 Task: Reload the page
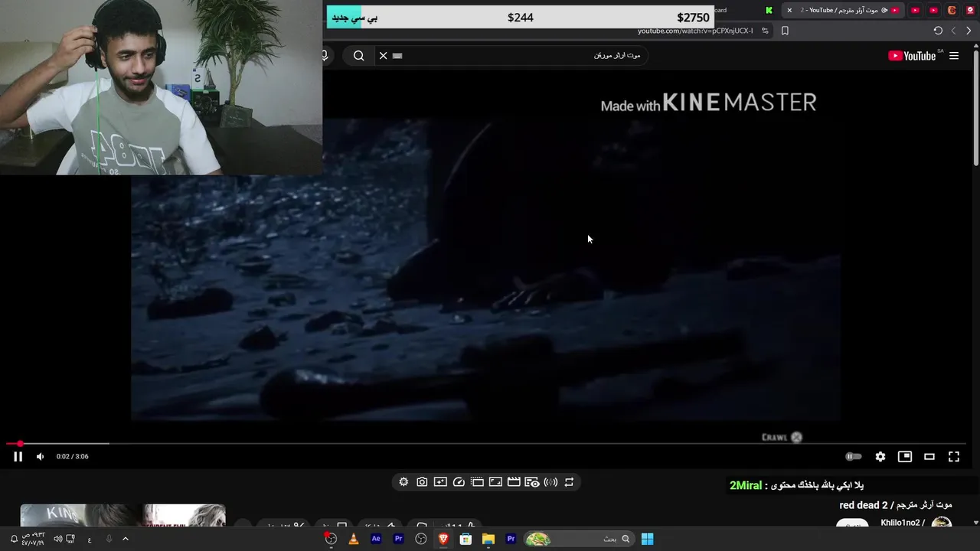(x=938, y=31)
